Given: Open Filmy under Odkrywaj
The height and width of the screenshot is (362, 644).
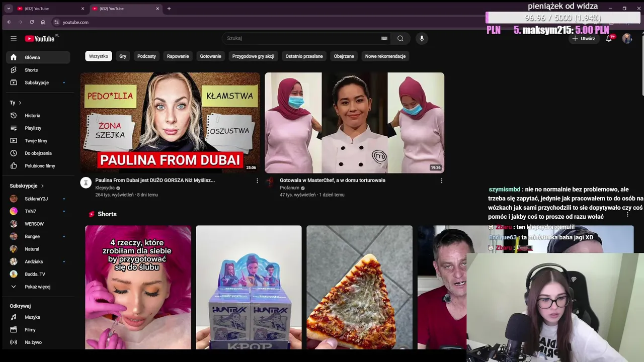Looking at the screenshot, I should click(38, 330).
